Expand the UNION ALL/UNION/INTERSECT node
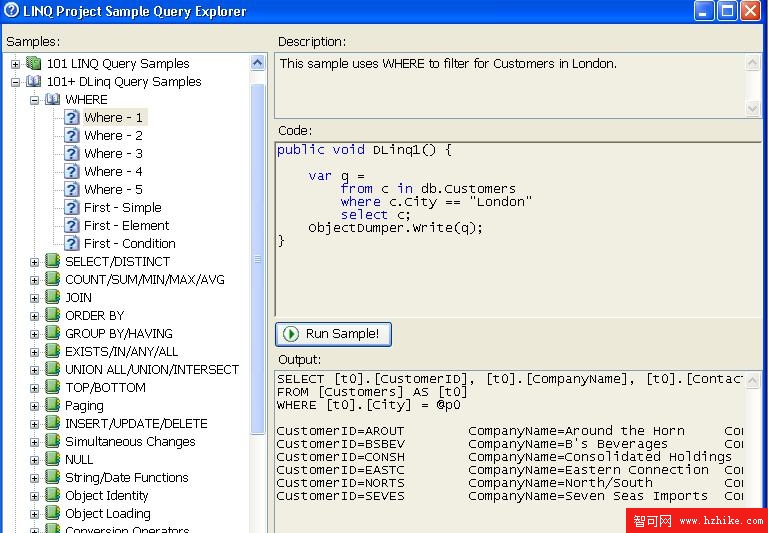Viewport: 768px width, 533px height. pyautogui.click(x=34, y=370)
